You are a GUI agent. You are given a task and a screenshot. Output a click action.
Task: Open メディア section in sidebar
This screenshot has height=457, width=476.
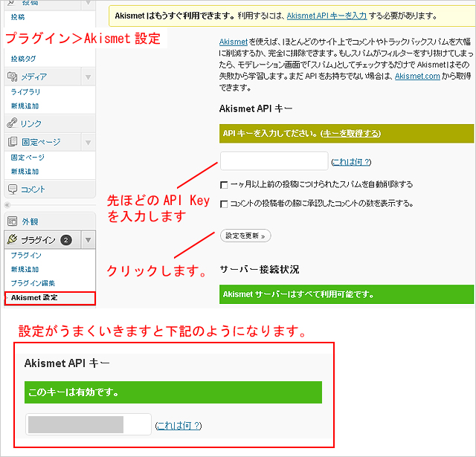34,77
